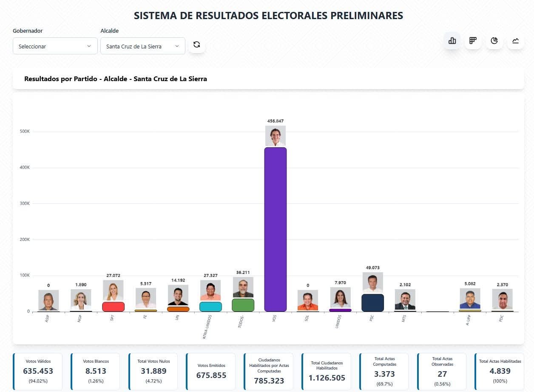Viewport: 534px width, 392px height.
Task: Open the Gobernador dropdown
Action: [55, 46]
